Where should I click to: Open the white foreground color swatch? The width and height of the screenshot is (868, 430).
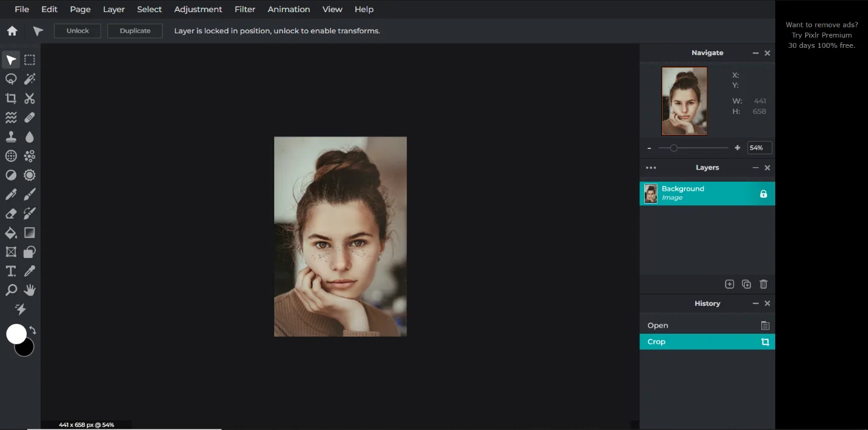(16, 334)
